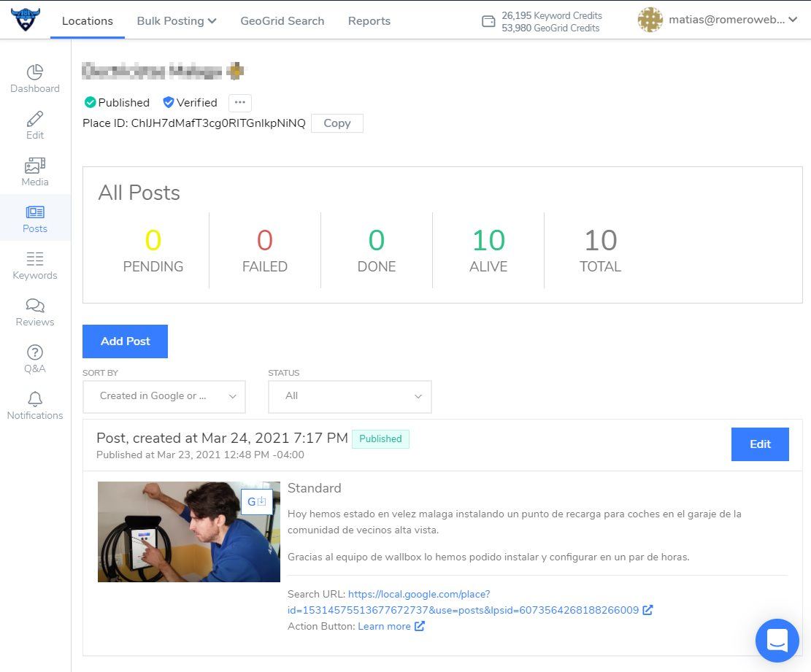Click the wallet credits icon
Viewport: 811px width, 672px height.
point(489,22)
